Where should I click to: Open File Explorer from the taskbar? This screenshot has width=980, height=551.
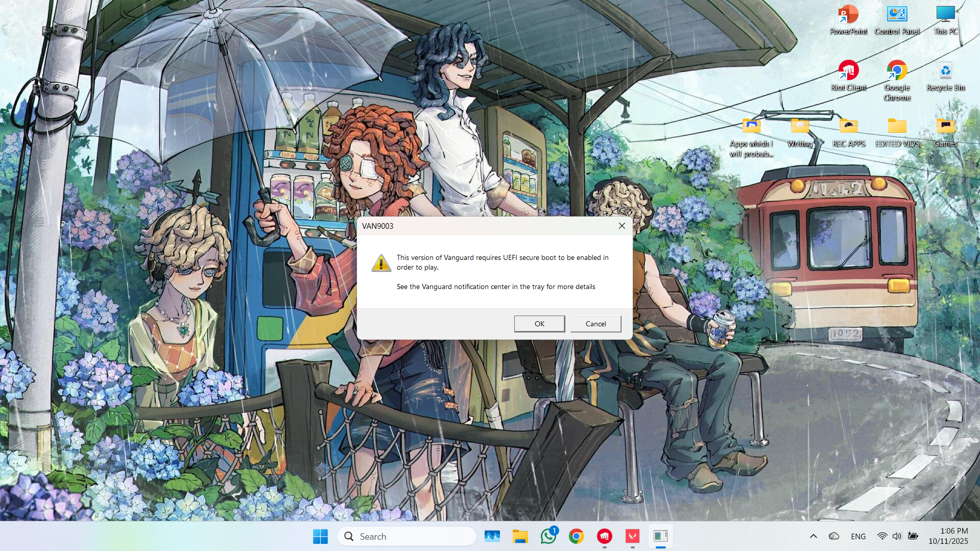tap(520, 536)
